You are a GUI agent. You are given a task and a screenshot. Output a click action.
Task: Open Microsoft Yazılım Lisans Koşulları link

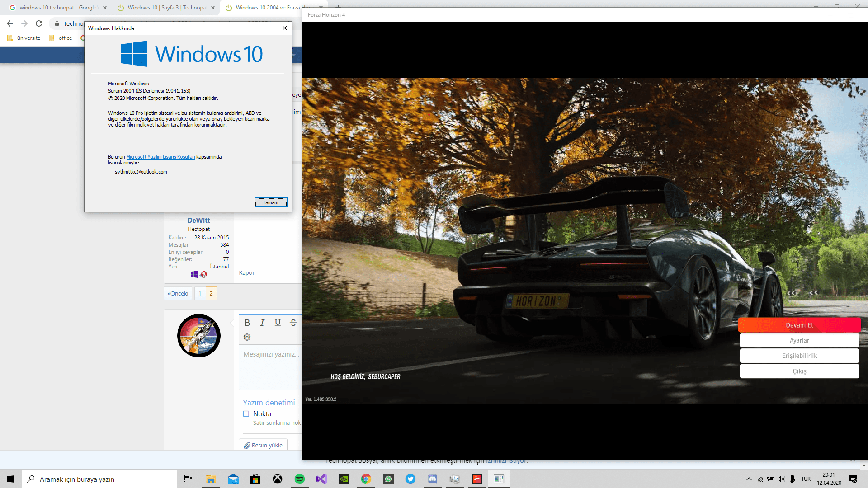(160, 157)
